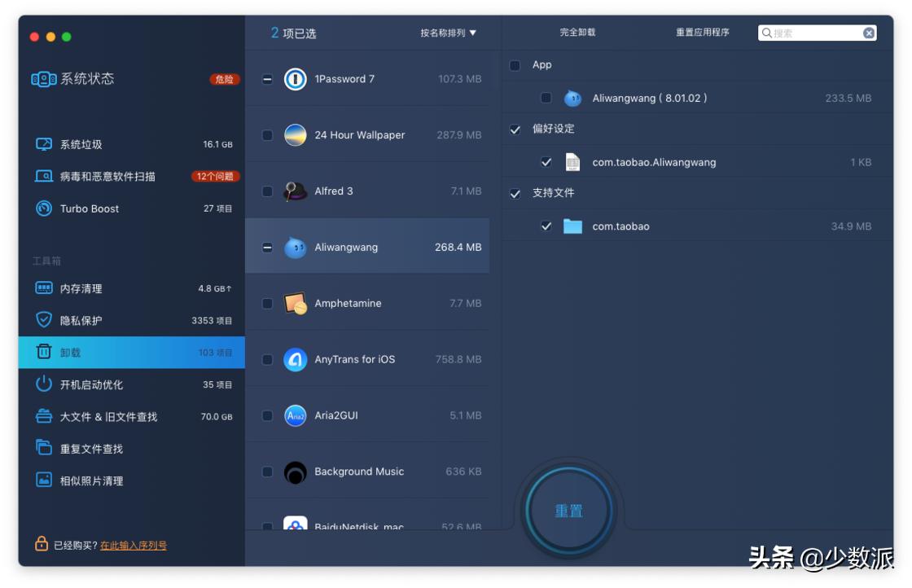The image size is (912, 588).
Task: Click the Turbo Boost gauge icon
Action: [x=44, y=208]
